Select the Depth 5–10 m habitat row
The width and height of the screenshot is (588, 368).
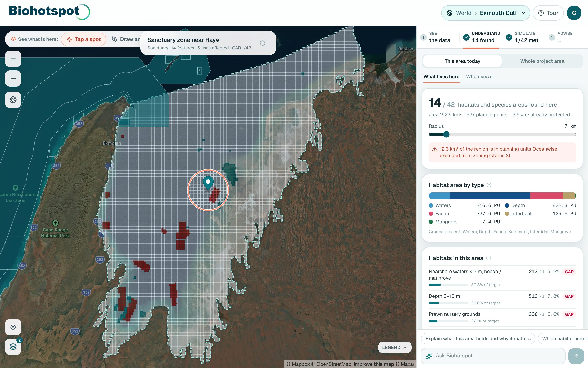click(502, 299)
